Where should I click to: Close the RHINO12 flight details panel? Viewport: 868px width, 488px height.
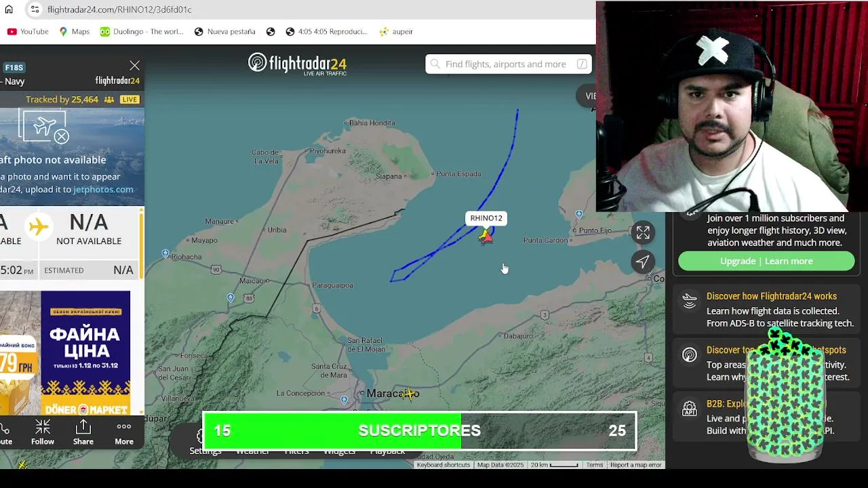tap(134, 66)
